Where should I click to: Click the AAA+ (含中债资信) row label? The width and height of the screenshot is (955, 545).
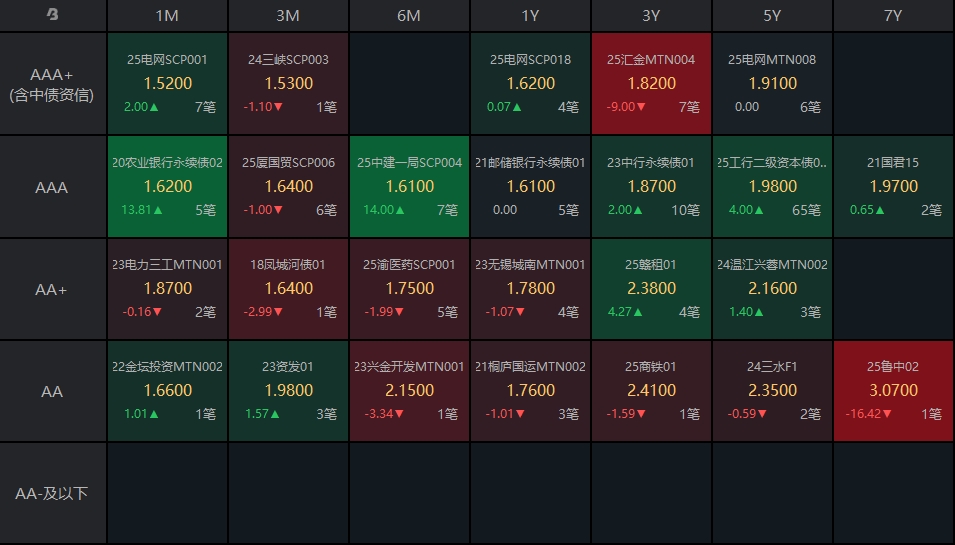point(52,84)
